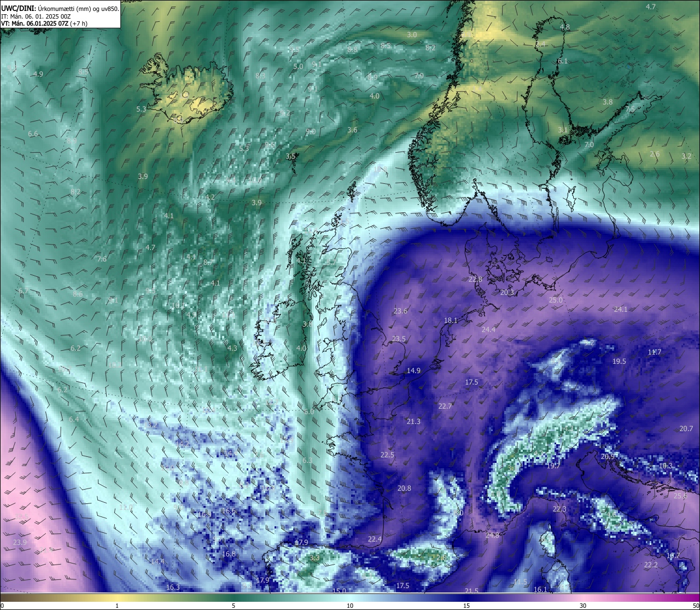Click the 7.6 value on the map

[x=102, y=259]
